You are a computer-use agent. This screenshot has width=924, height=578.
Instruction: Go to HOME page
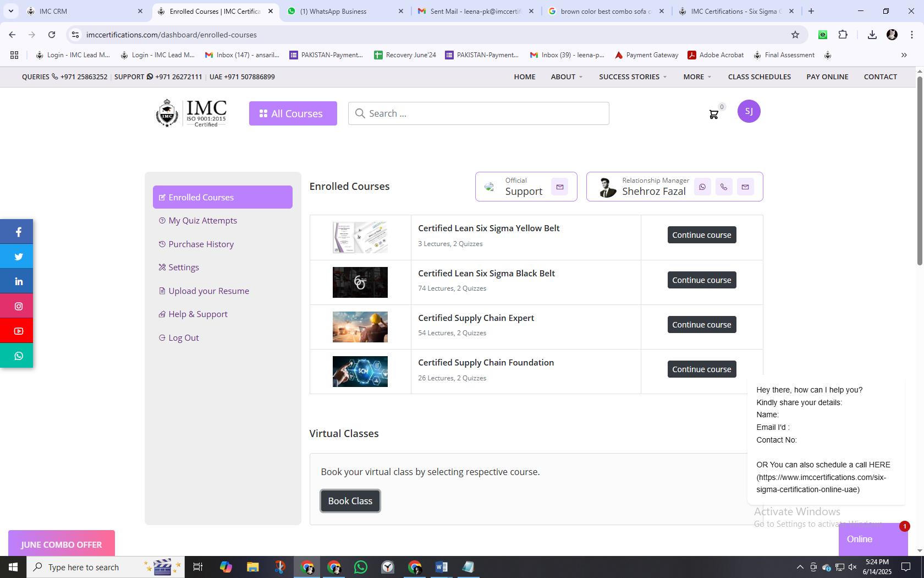524,77
